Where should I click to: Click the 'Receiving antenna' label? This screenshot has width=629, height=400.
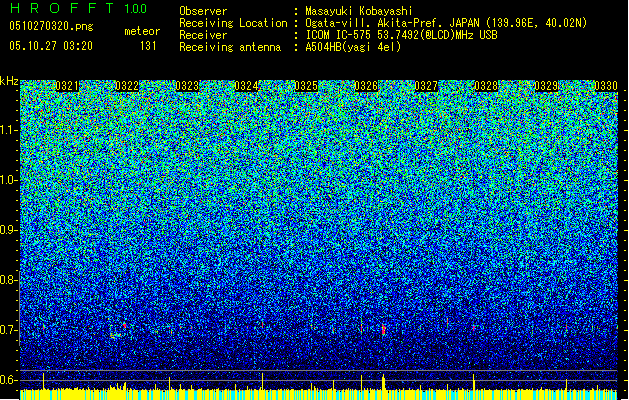[230, 47]
